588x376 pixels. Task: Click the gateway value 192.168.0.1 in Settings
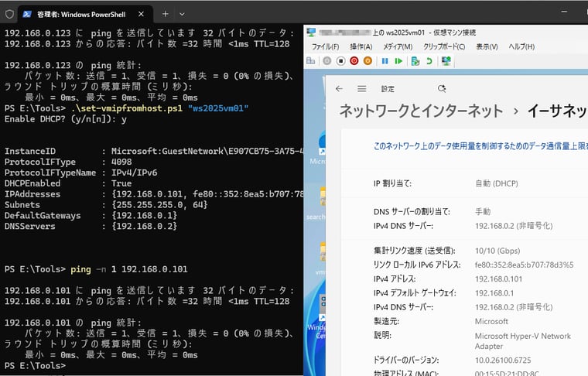click(x=494, y=293)
